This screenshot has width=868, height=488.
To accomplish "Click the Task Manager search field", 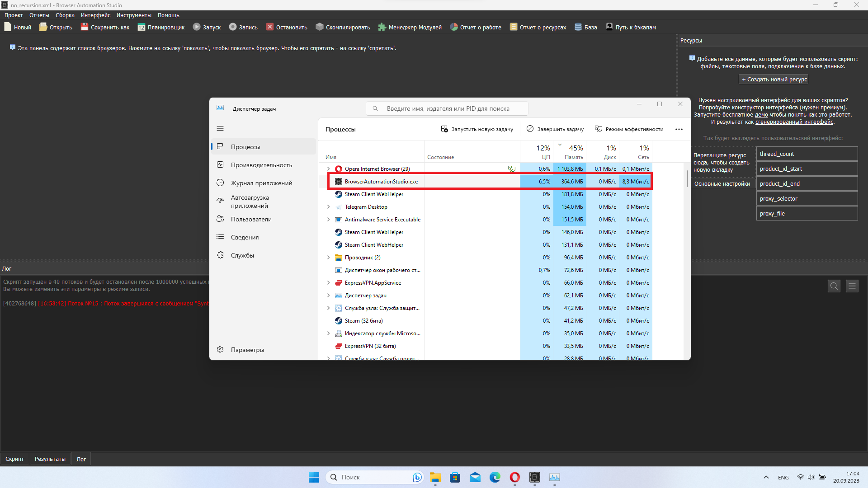I will (448, 108).
